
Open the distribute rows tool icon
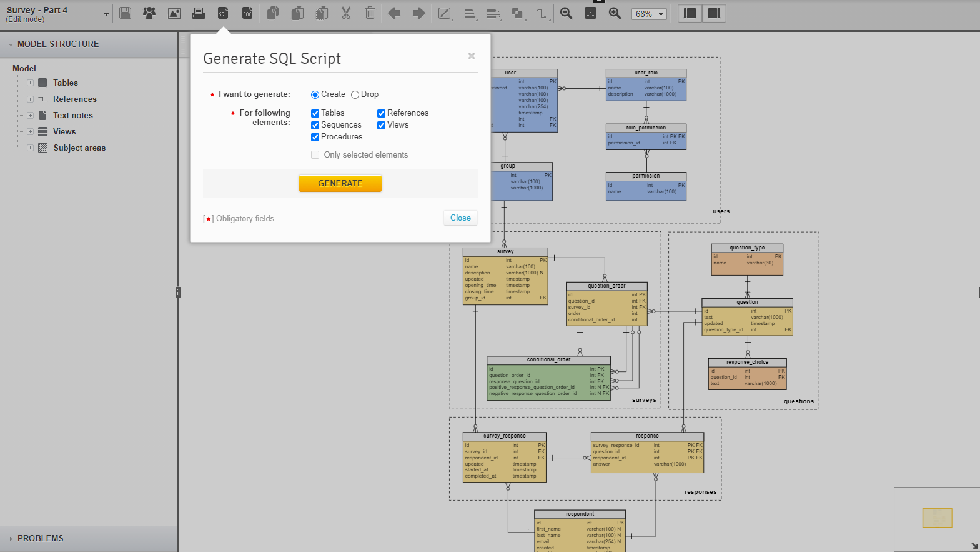tap(493, 14)
